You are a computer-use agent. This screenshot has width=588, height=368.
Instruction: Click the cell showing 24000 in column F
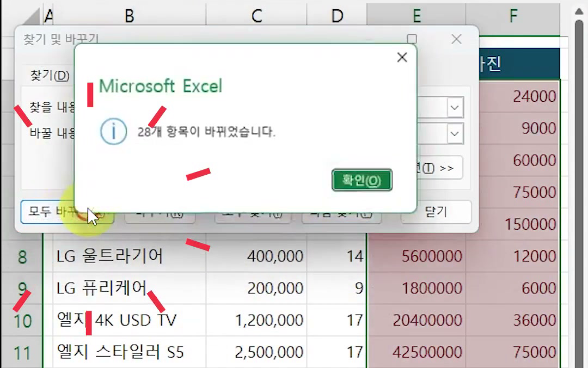click(519, 96)
